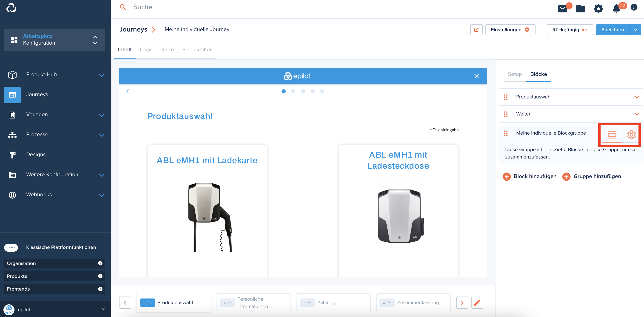Open the settings gear in top bar
644x317 pixels.
pos(598,9)
